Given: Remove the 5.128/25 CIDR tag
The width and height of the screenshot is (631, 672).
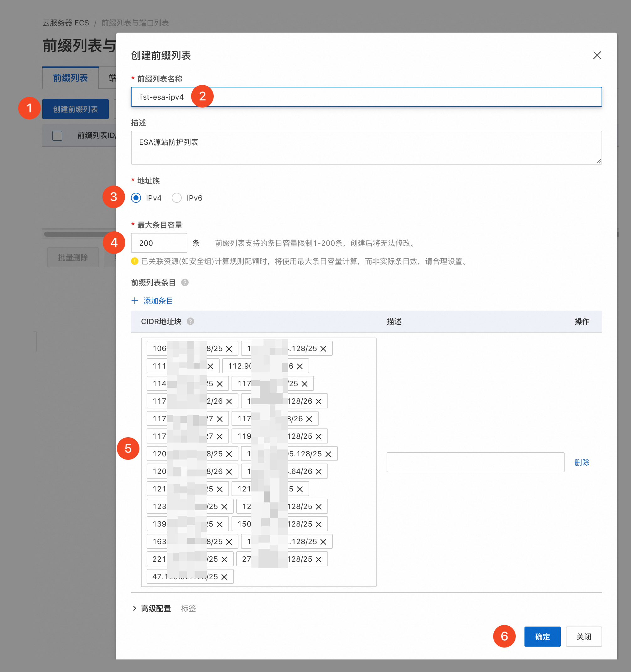Looking at the screenshot, I should click(x=328, y=454).
